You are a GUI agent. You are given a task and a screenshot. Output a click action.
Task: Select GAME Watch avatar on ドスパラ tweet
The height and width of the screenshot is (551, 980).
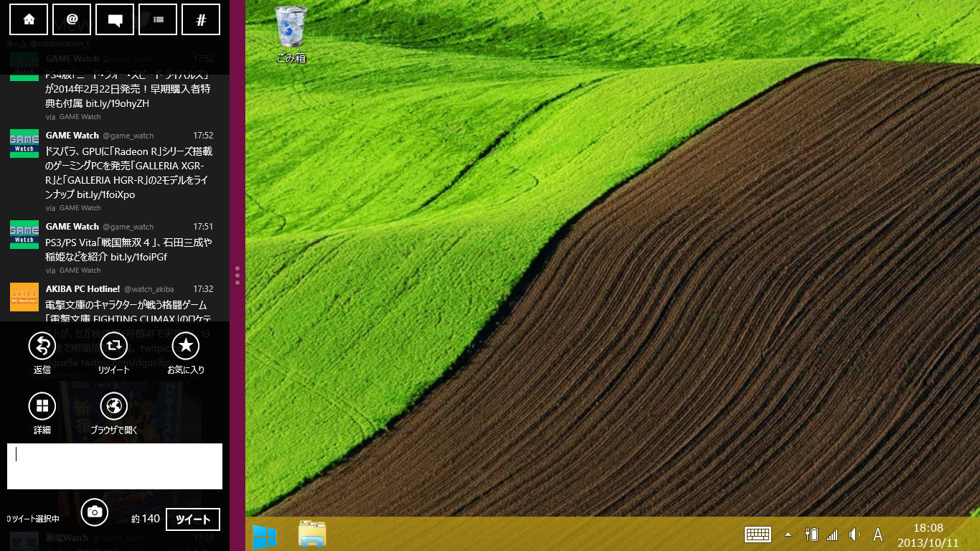(x=24, y=143)
